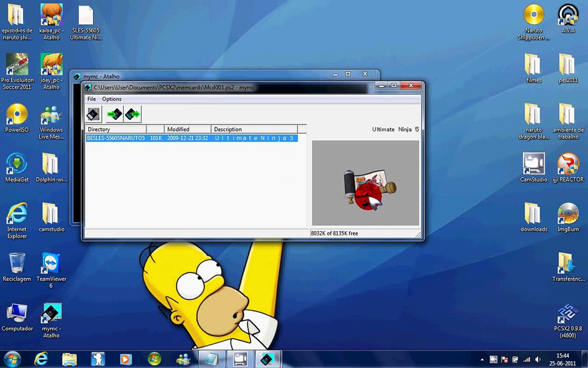Screen dimensions: 588x368
Task: Select the 'Naruto Shippuden ...' disc icon on desktop
Action: click(534, 22)
